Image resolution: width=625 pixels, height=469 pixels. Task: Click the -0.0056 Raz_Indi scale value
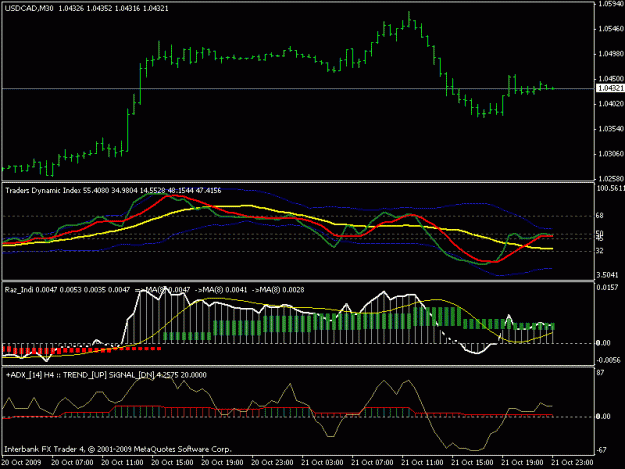tap(608, 360)
